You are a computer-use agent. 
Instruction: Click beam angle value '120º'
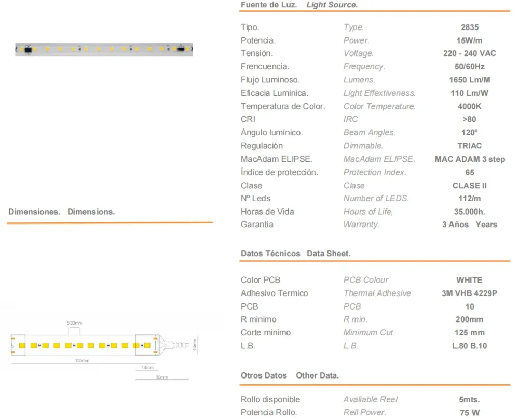pyautogui.click(x=469, y=132)
